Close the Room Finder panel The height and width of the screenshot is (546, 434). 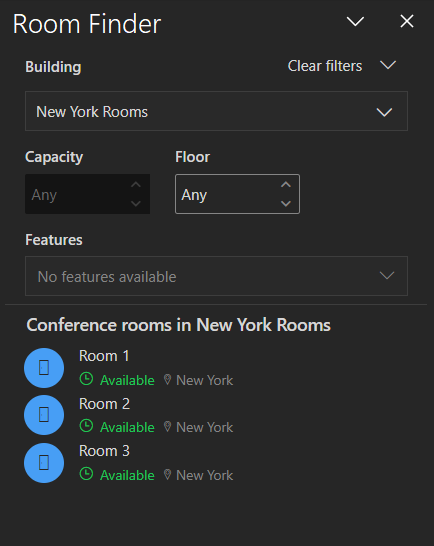click(x=407, y=21)
